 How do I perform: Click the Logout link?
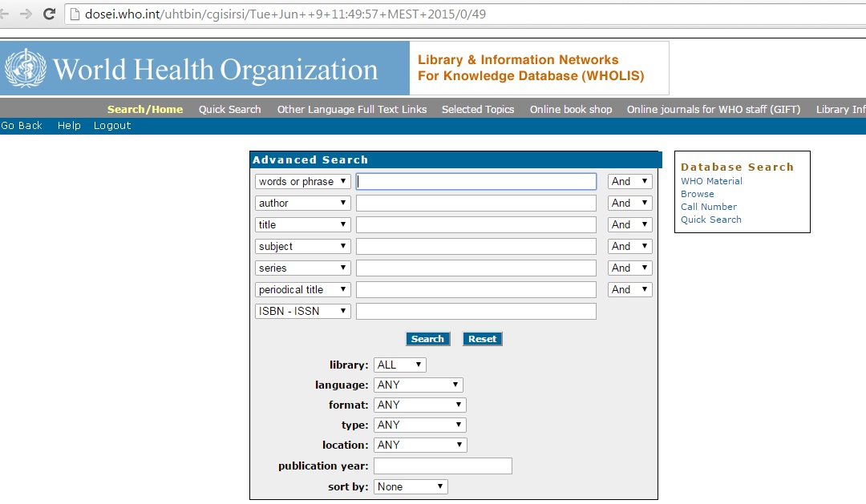tap(112, 125)
